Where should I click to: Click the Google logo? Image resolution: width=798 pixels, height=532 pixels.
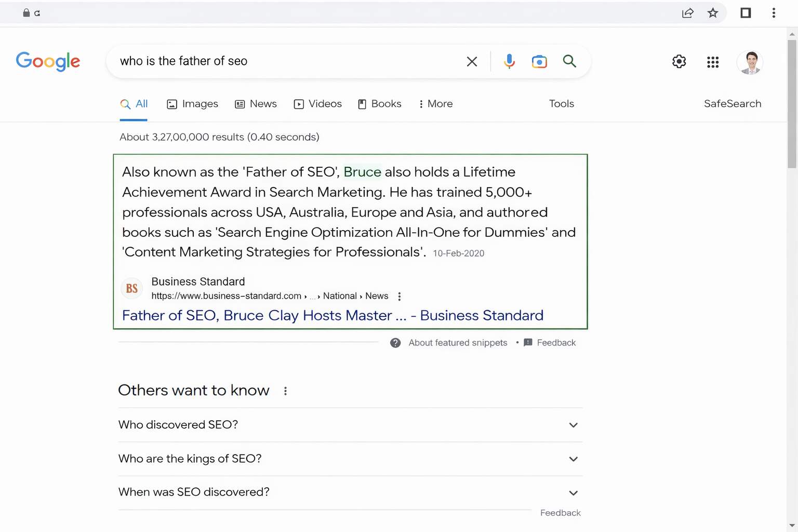click(48, 61)
